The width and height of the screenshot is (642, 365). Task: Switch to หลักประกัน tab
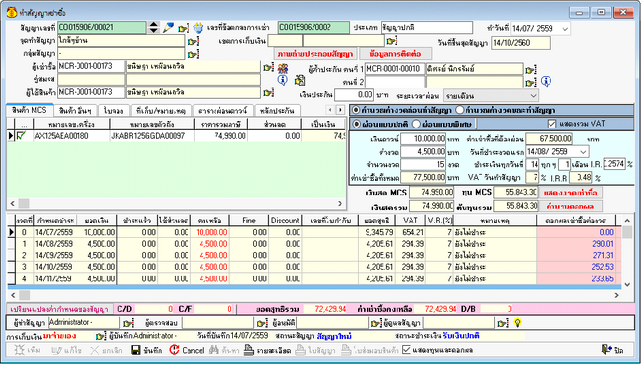click(277, 111)
